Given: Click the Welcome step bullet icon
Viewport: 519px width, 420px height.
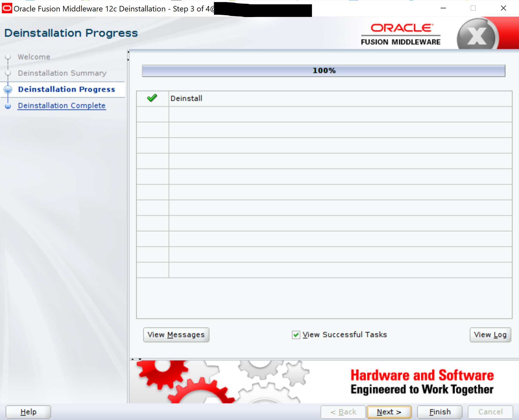Looking at the screenshot, I should point(8,57).
